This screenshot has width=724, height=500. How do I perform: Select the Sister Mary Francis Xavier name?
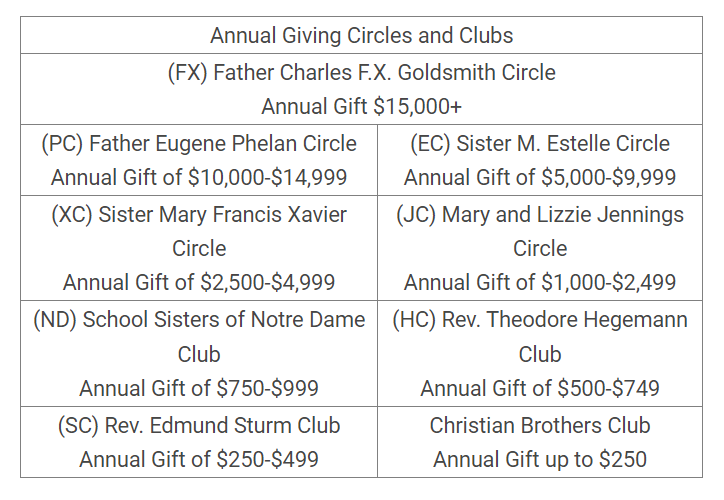[223, 215]
